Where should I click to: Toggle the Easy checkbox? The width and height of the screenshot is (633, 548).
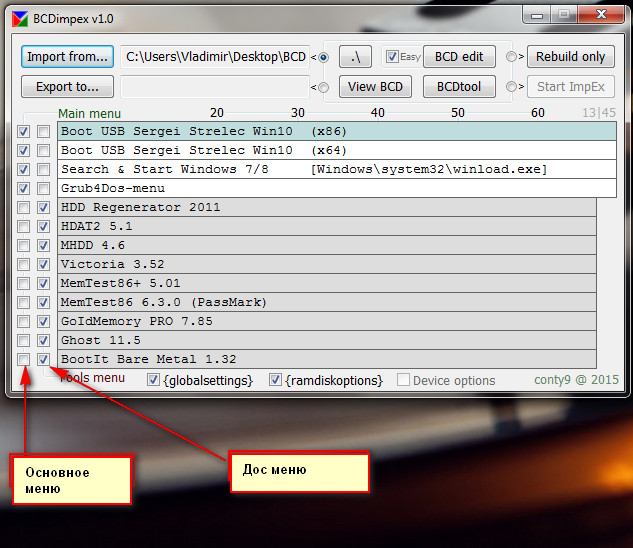coord(392,57)
